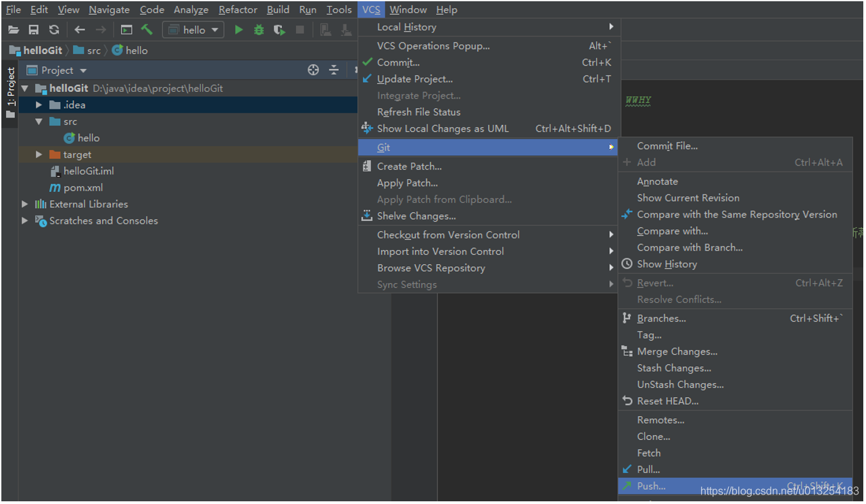Viewport: 866px width, 504px height.
Task: Open the File menu
Action: [x=14, y=9]
